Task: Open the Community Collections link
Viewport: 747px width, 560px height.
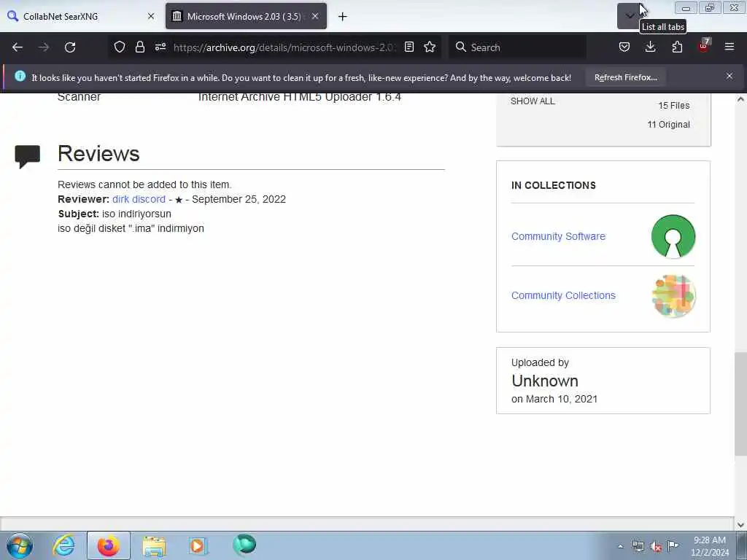Action: pyautogui.click(x=563, y=295)
